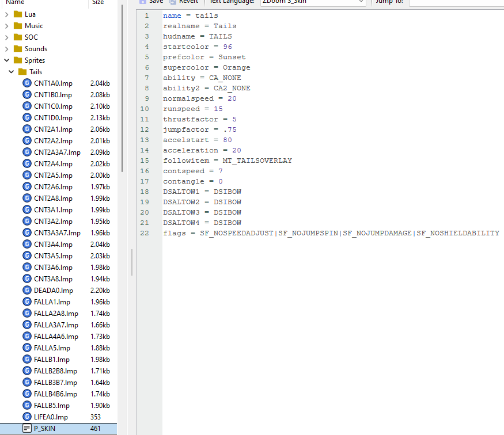
Task: Click the CNT3A1.lmp graphic icon
Action: click(x=27, y=209)
